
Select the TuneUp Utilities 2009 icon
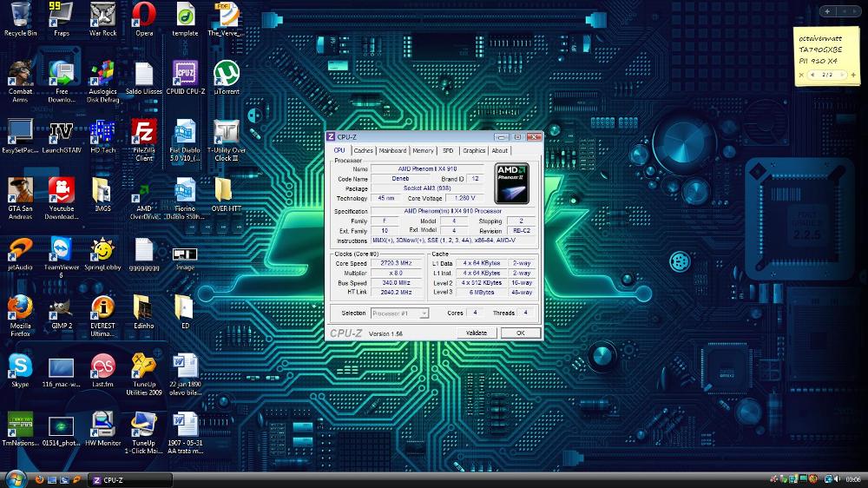point(144,374)
